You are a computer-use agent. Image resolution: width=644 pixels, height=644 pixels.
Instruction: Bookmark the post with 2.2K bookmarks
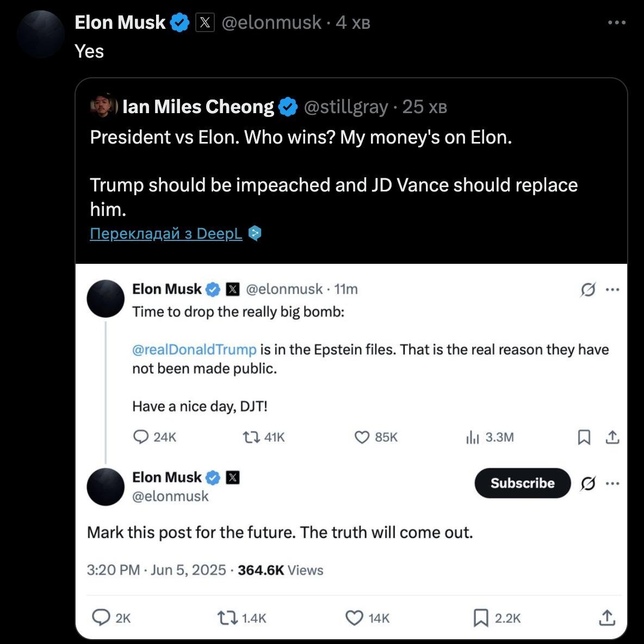[481, 618]
